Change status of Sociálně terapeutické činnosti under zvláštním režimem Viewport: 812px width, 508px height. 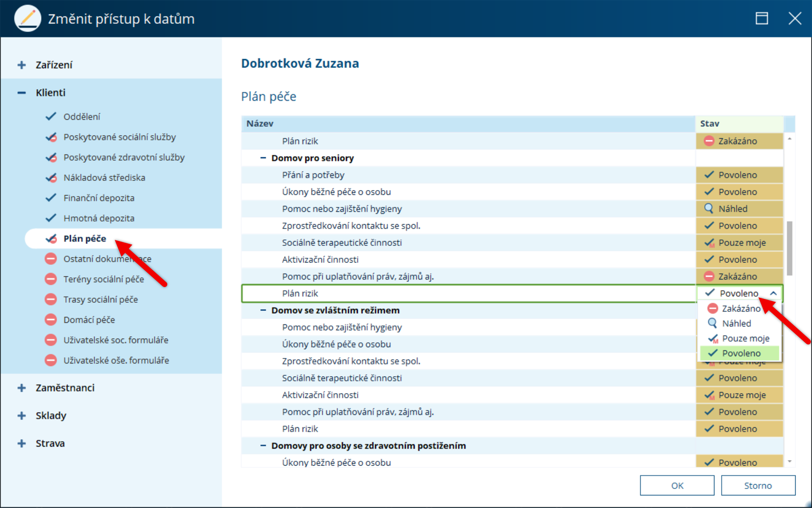pos(739,378)
